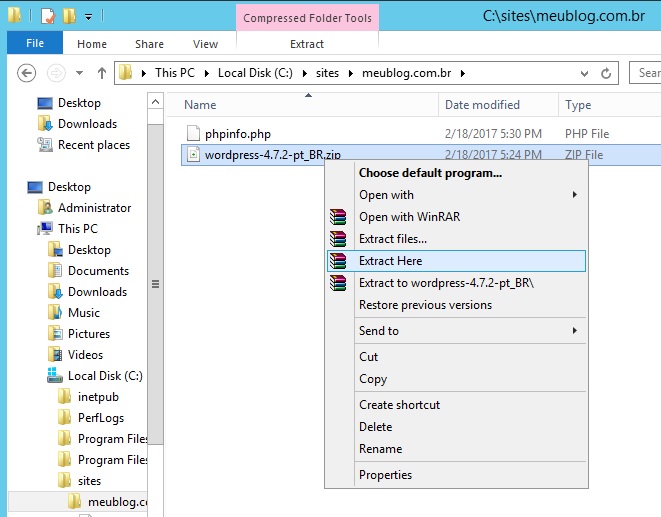Click the navigation pane scroll up arrow

click(156, 102)
